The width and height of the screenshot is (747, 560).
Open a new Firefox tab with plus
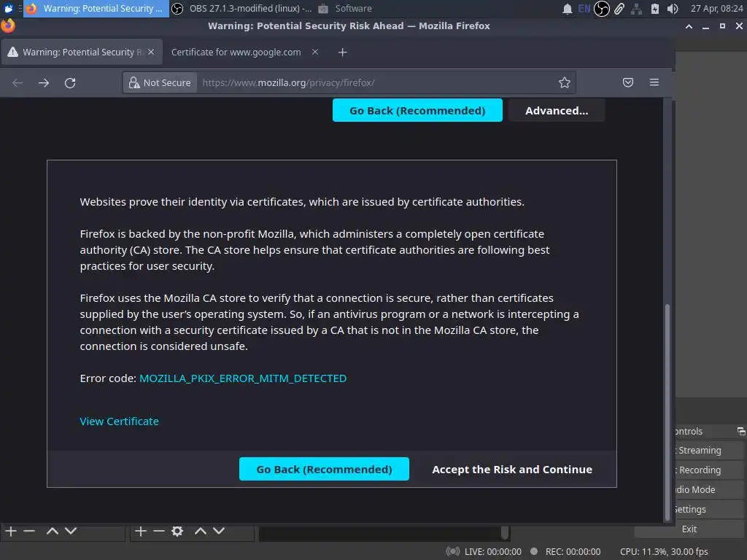pos(343,52)
